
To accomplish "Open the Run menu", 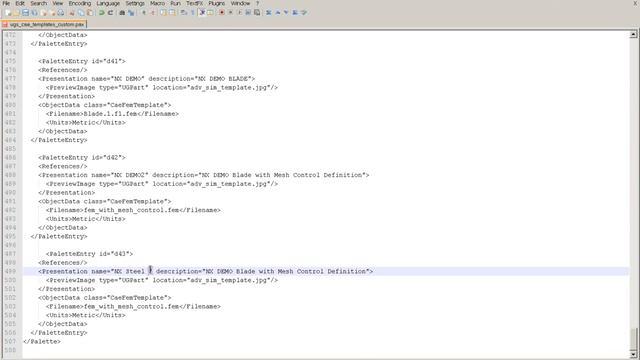I will pos(176,3).
